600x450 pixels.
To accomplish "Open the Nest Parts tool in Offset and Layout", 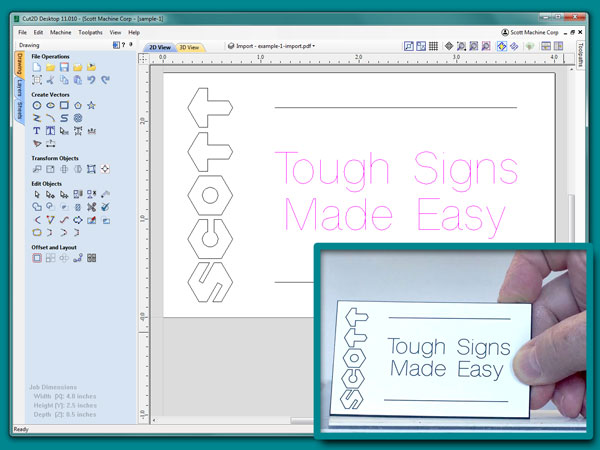I will (91, 258).
